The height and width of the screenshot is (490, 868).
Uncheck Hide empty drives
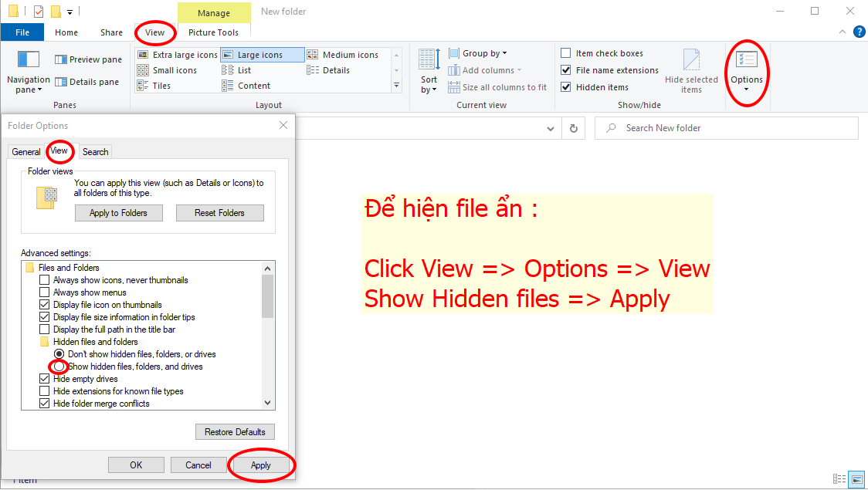[45, 379]
